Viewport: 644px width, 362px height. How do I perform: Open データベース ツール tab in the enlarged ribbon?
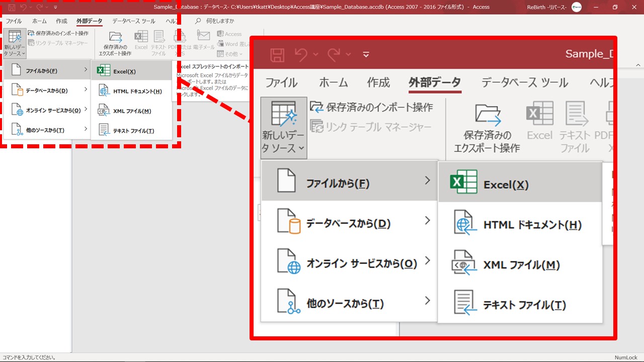click(524, 82)
